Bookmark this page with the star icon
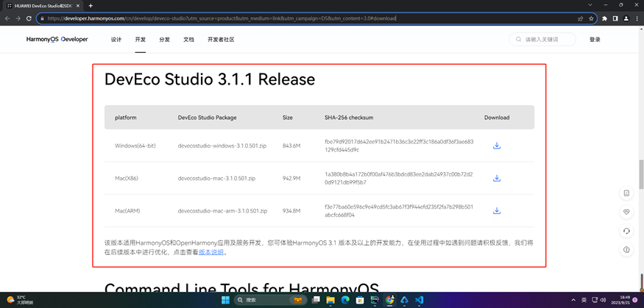 591,18
